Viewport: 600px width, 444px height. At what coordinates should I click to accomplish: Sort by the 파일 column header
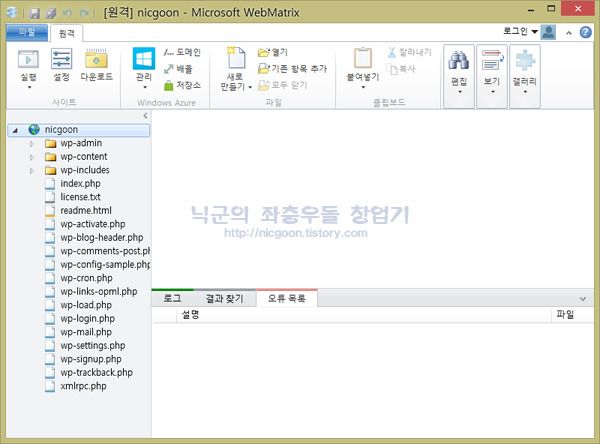pyautogui.click(x=572, y=315)
